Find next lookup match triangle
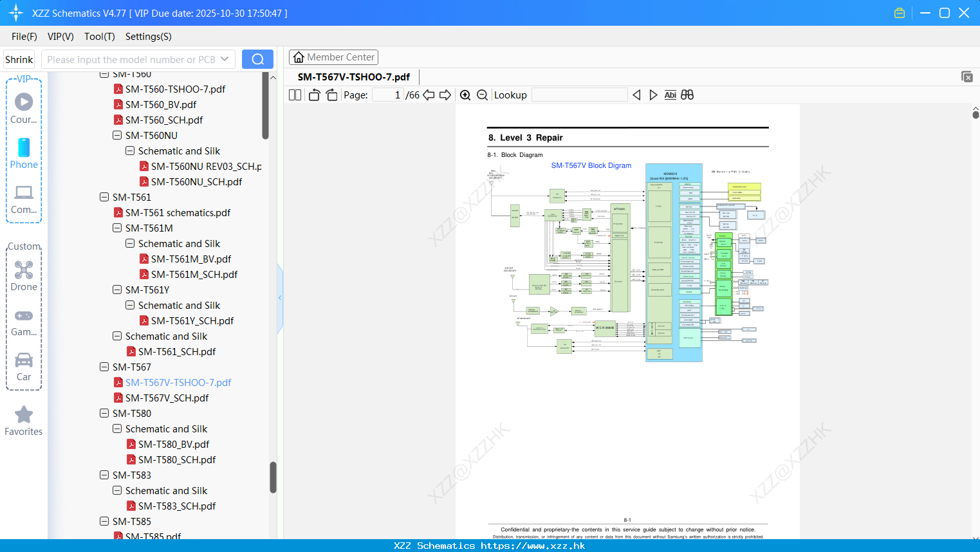 [x=653, y=95]
